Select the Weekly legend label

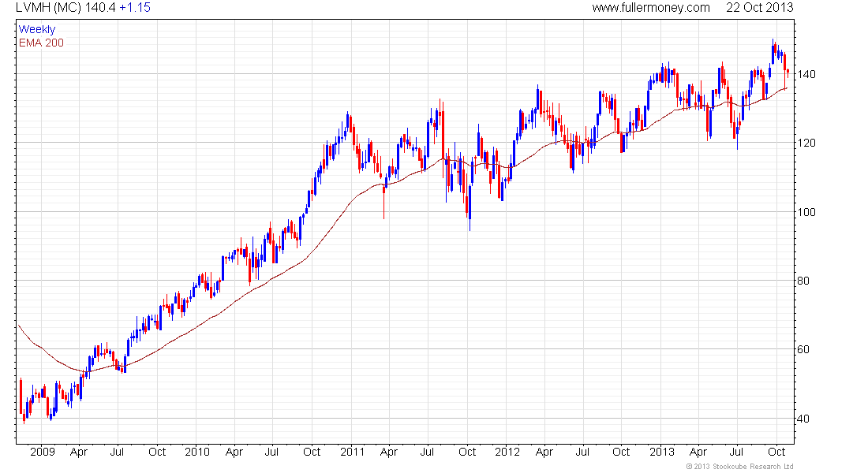37,30
